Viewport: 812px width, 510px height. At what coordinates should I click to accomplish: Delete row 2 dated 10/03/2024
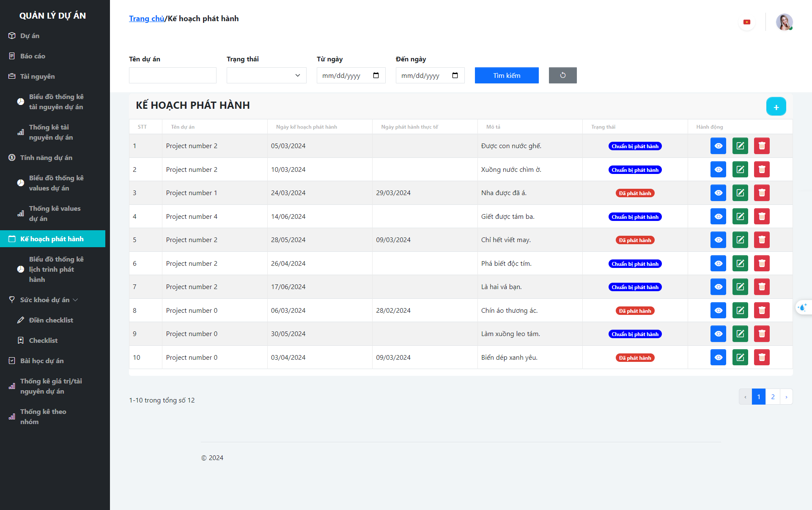[762, 169]
